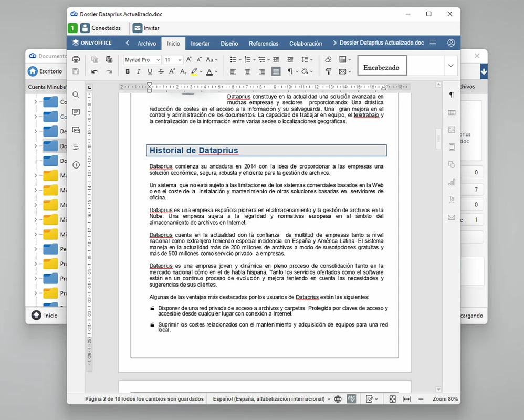Select the Inicio ribbon tab
This screenshot has height=420, width=524.
(173, 44)
